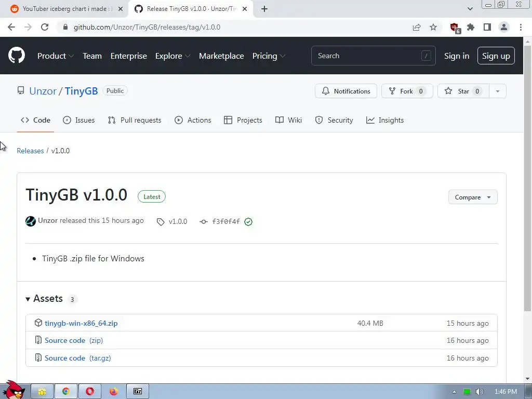Launch Firefox from the taskbar

coord(114,392)
